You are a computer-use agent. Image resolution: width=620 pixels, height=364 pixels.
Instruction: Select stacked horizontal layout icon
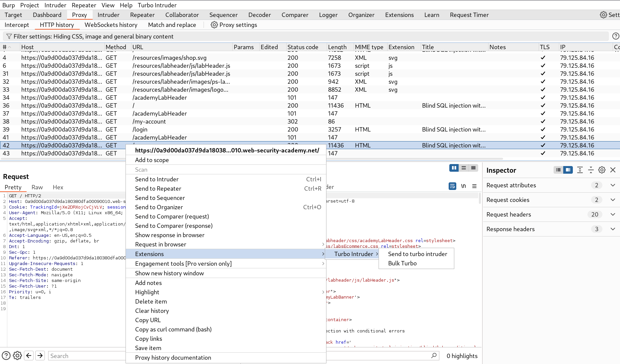464,168
